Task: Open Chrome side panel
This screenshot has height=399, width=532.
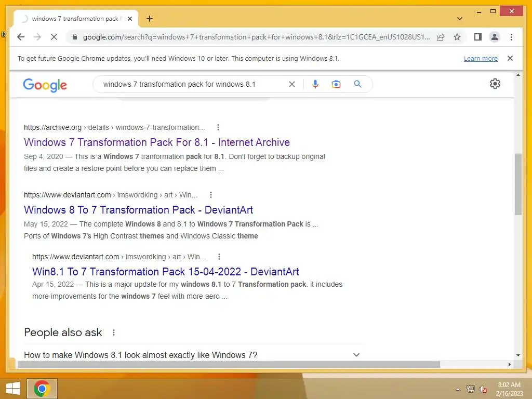Action: click(x=478, y=37)
